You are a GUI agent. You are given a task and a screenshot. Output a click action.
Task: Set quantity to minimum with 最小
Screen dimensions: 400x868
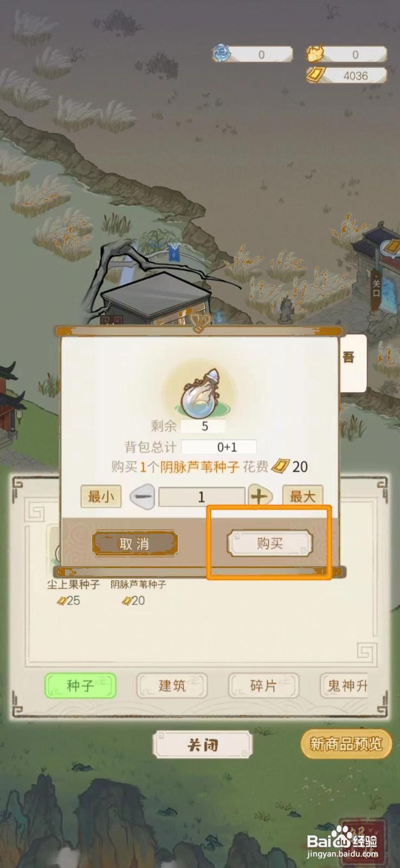click(101, 496)
